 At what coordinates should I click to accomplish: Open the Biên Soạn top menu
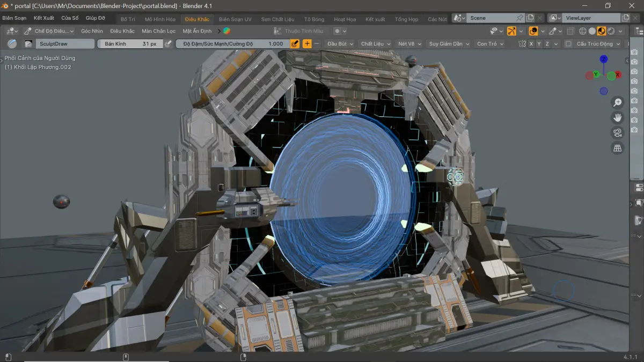[x=14, y=18]
